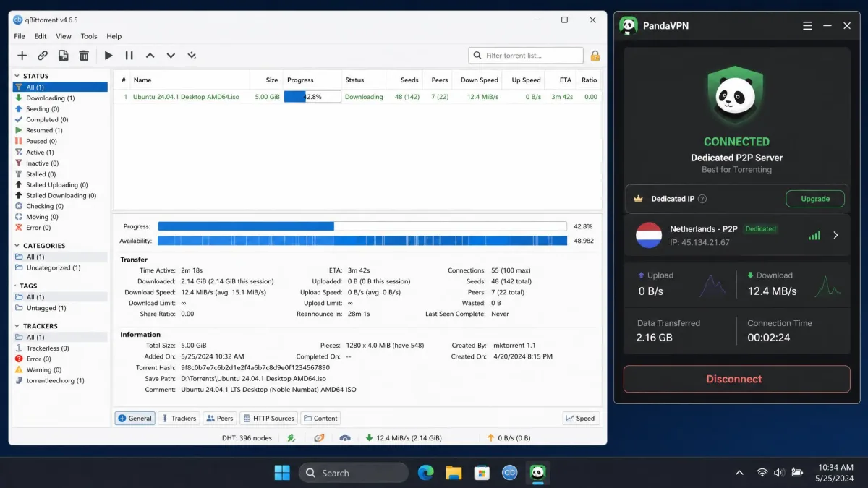Click qBittorrent icon in the taskbar

coord(510,473)
